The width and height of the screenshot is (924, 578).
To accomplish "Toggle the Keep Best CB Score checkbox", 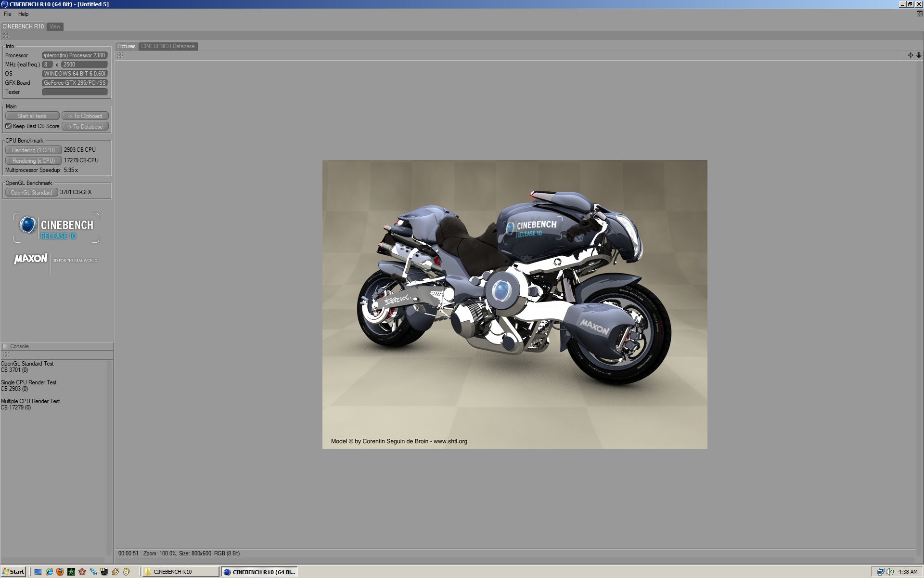I will pos(8,126).
